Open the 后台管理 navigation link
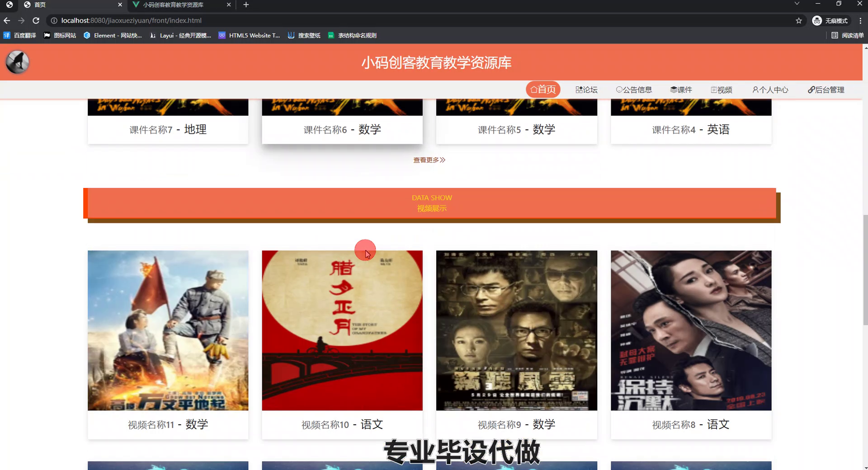 [826, 89]
